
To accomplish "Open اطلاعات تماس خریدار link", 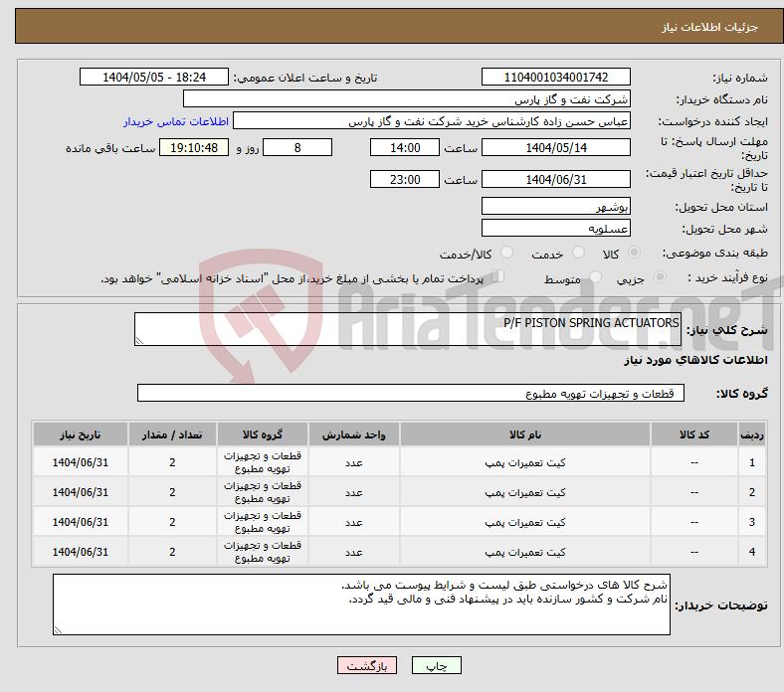I will [x=176, y=121].
